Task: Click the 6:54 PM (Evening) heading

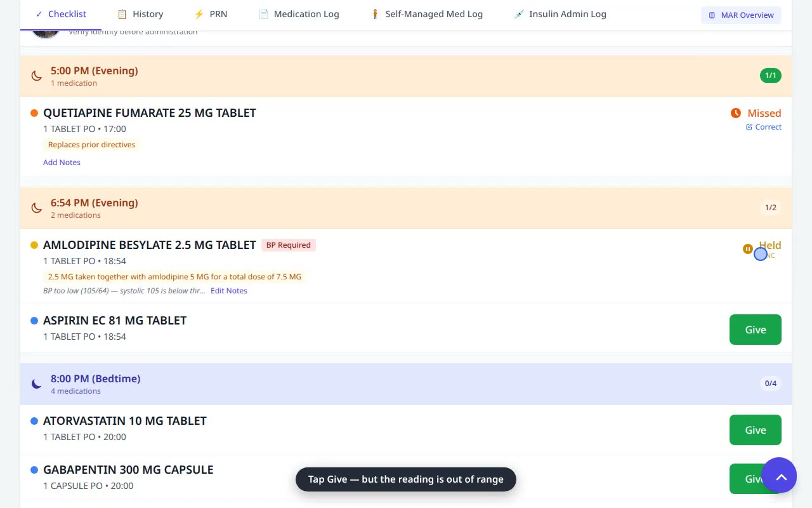Action: [95, 203]
